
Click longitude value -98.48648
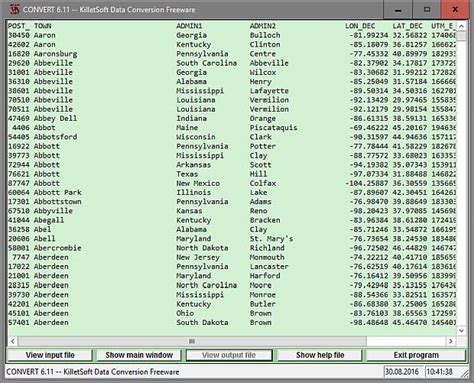click(369, 323)
